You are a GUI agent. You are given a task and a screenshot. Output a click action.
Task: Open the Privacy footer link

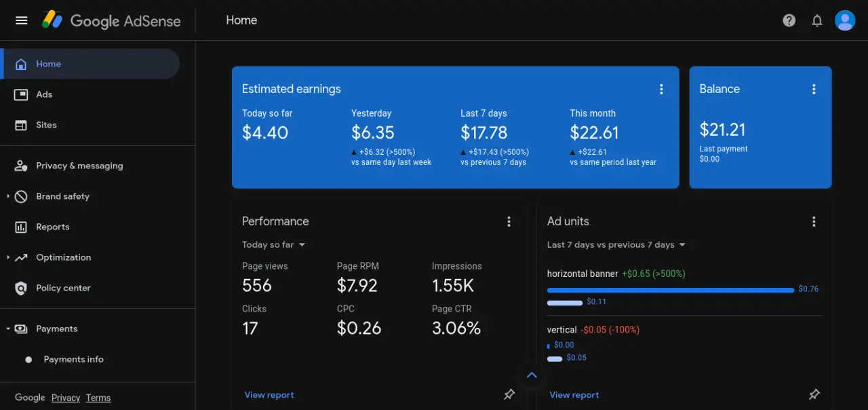[x=66, y=398]
